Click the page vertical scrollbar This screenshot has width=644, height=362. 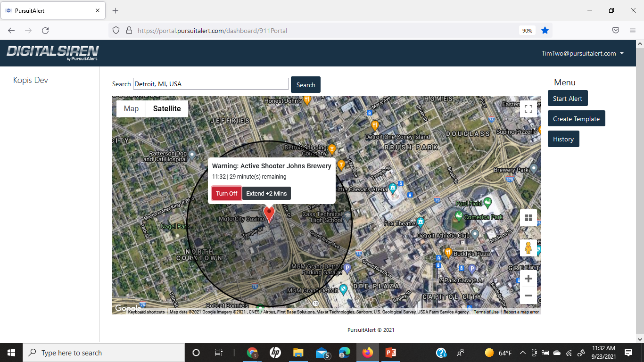[640, 191]
